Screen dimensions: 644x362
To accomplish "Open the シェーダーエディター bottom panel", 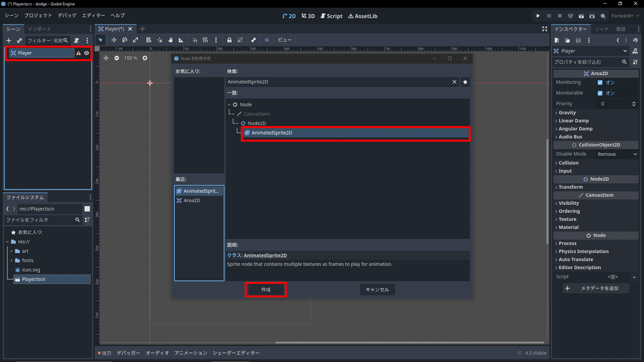I will pyautogui.click(x=236, y=353).
